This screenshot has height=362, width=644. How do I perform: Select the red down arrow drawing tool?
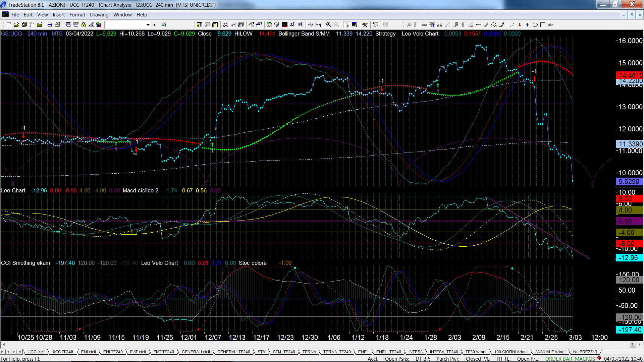pos(520,24)
